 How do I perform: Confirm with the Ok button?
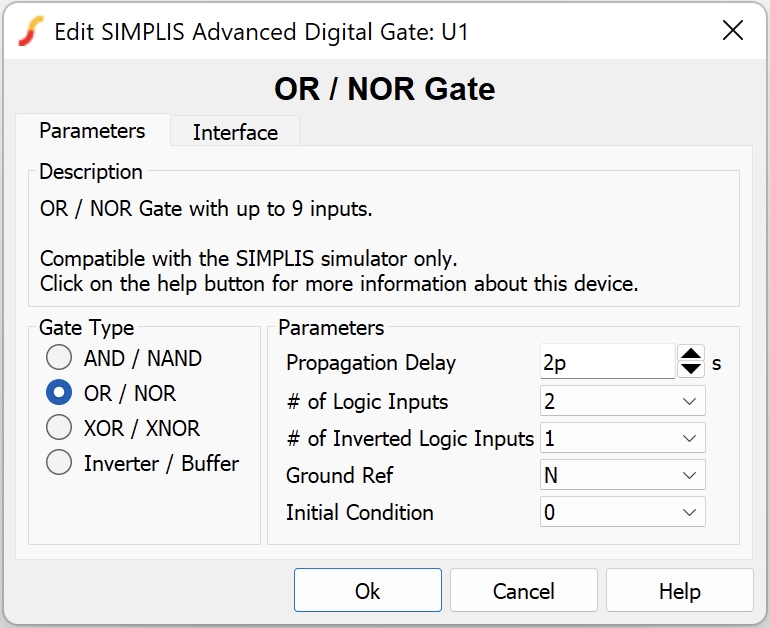click(x=368, y=590)
